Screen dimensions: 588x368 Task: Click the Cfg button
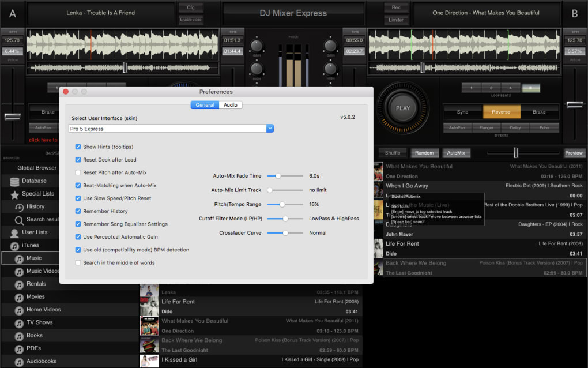(x=191, y=7)
